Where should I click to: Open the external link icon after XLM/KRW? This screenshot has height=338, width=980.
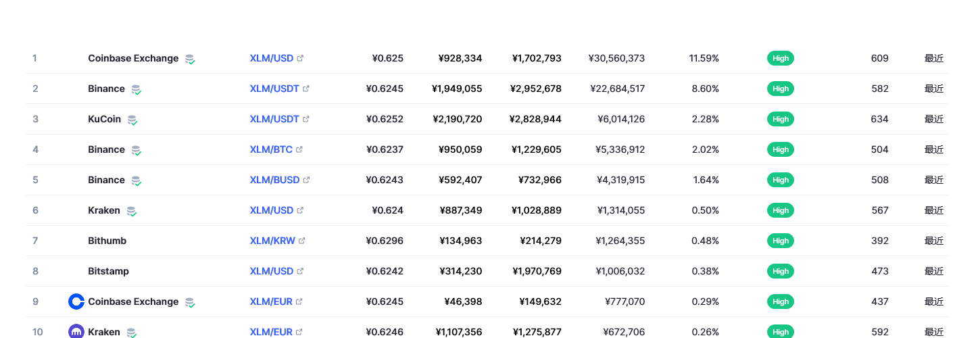[x=302, y=241]
